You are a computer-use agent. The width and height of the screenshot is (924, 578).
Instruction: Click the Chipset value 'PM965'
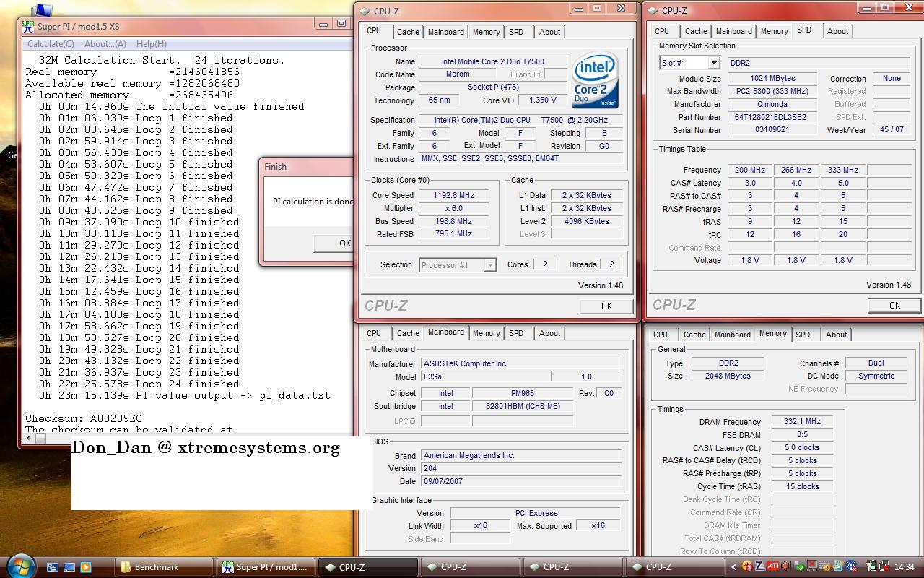pyautogui.click(x=522, y=393)
